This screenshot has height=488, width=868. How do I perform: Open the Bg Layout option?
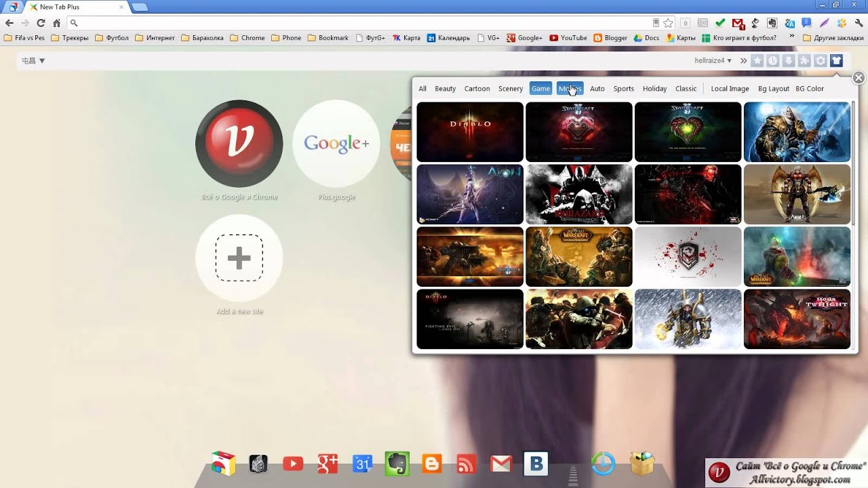tap(774, 89)
